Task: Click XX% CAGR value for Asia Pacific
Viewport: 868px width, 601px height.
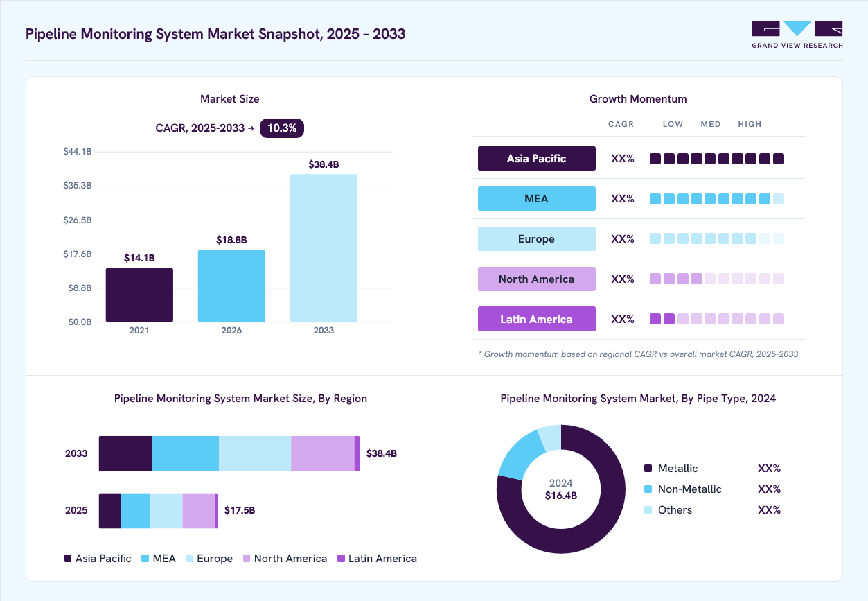Action: [623, 159]
